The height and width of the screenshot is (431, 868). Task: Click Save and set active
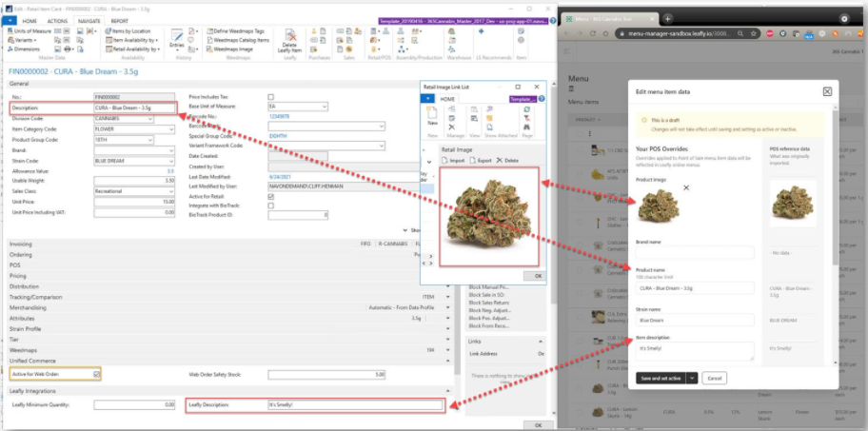tap(661, 378)
